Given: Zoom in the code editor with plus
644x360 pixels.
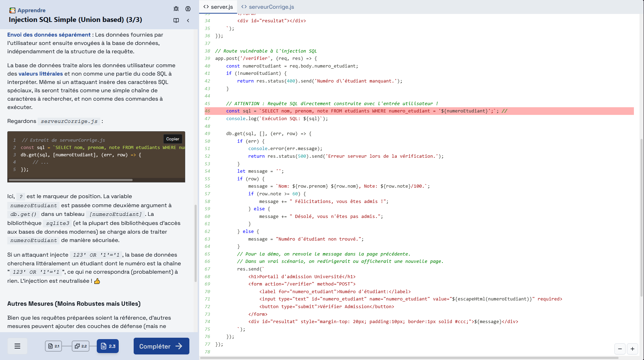Looking at the screenshot, I should [x=633, y=349].
